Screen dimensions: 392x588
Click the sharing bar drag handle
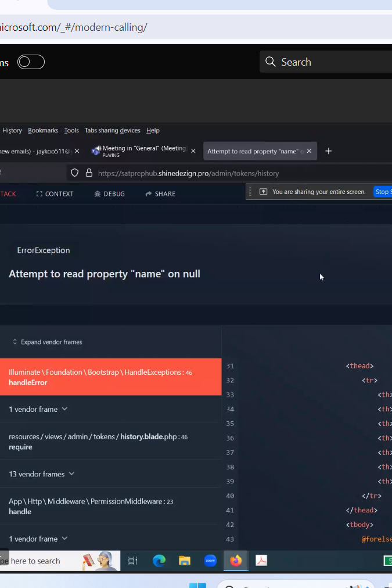(x=250, y=192)
